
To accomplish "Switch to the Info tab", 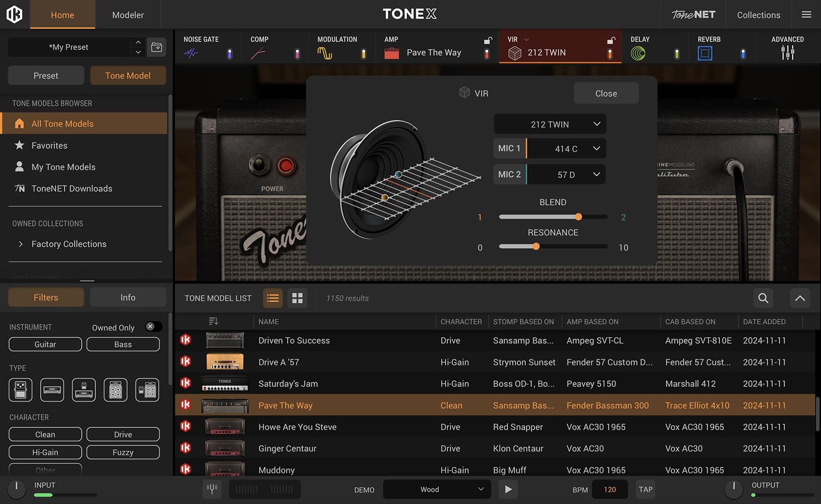I will (128, 297).
